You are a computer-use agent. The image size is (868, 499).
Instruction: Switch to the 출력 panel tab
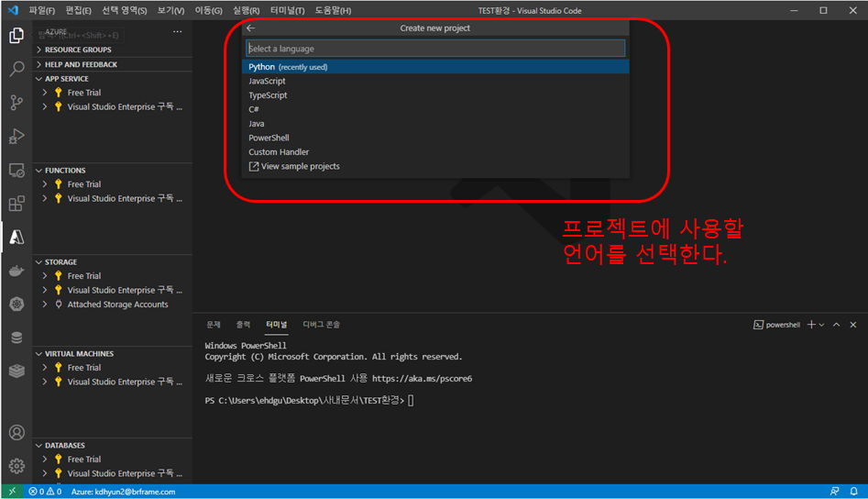pyautogui.click(x=243, y=325)
